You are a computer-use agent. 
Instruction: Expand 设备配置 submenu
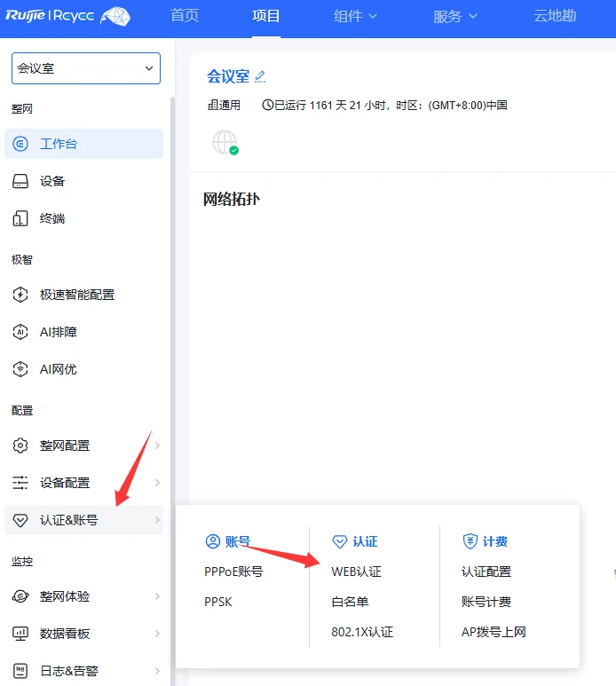point(83,483)
